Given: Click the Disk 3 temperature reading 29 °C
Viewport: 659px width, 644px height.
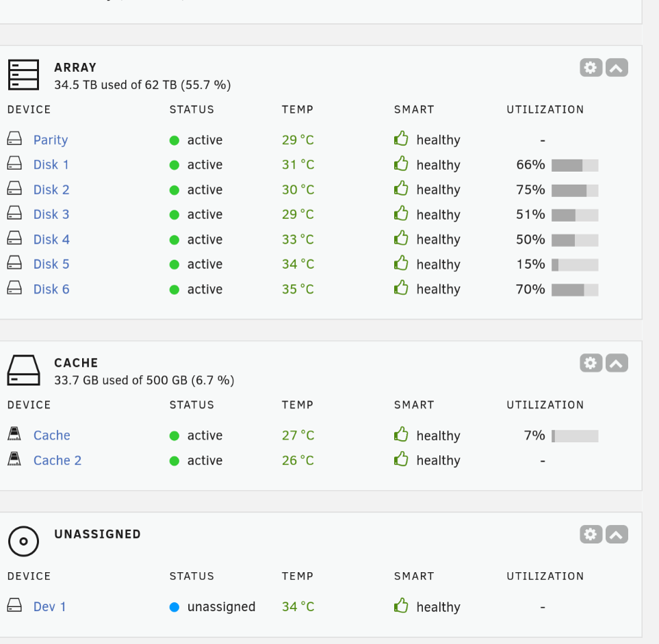Looking at the screenshot, I should (298, 215).
